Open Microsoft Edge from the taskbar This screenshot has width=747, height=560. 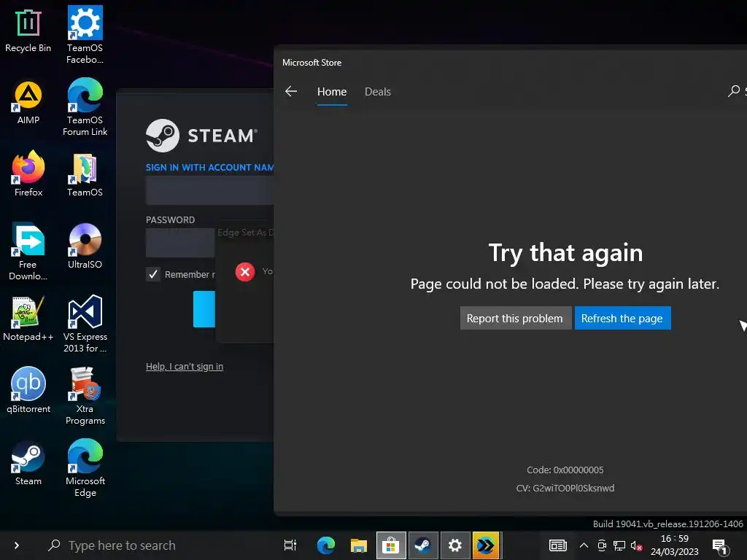tap(326, 545)
